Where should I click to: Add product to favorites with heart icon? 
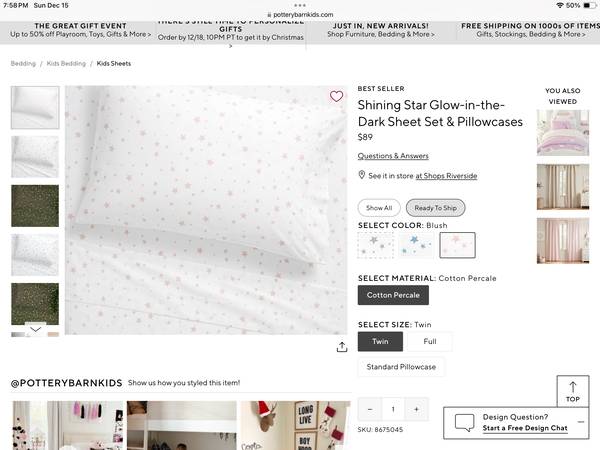pyautogui.click(x=336, y=96)
